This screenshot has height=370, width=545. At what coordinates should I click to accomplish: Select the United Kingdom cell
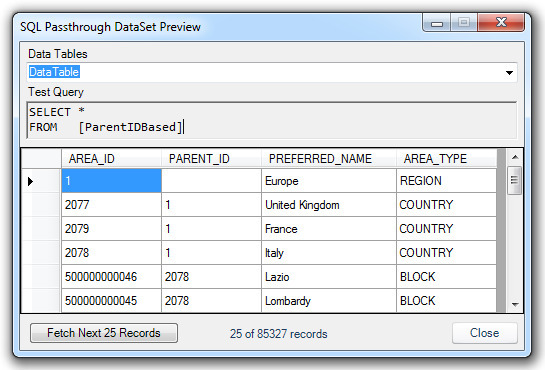(329, 205)
